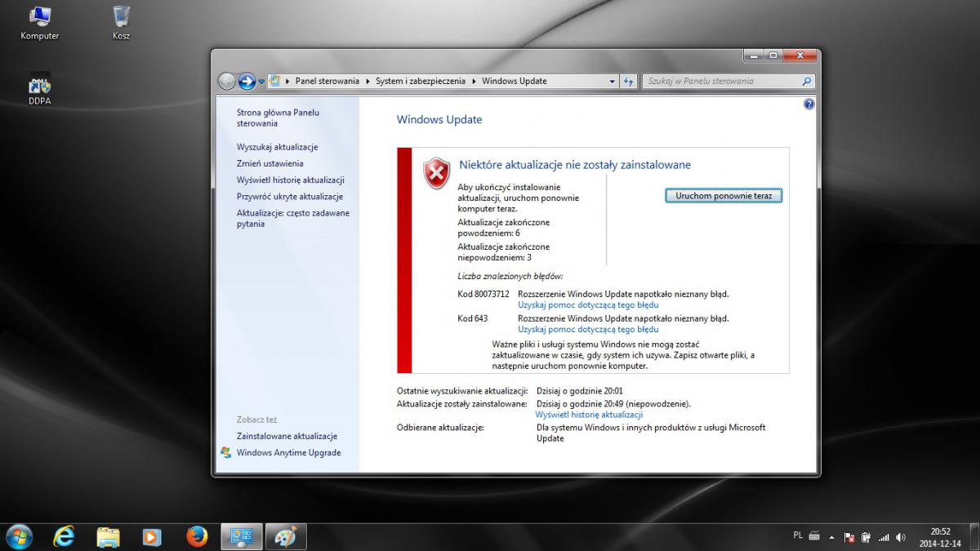
Task: Show hidden tray icons
Action: click(832, 537)
